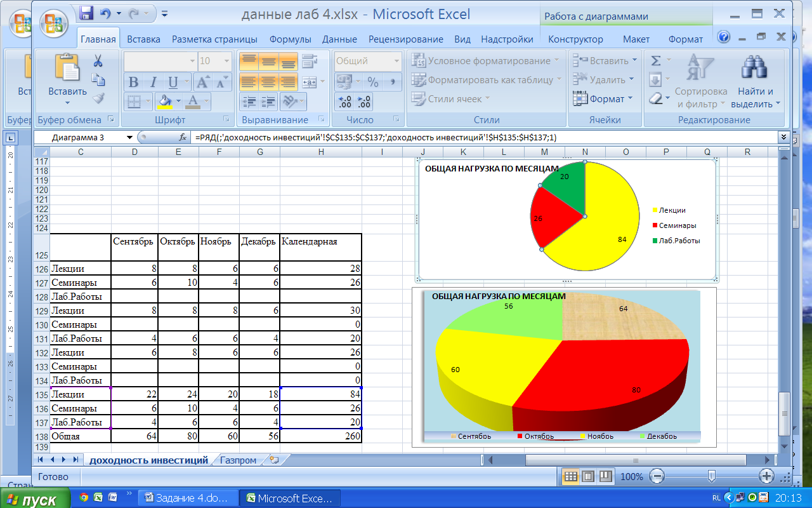Click the Undo arrow in quick access toolbar
Screen dimensions: 812x508
point(107,13)
